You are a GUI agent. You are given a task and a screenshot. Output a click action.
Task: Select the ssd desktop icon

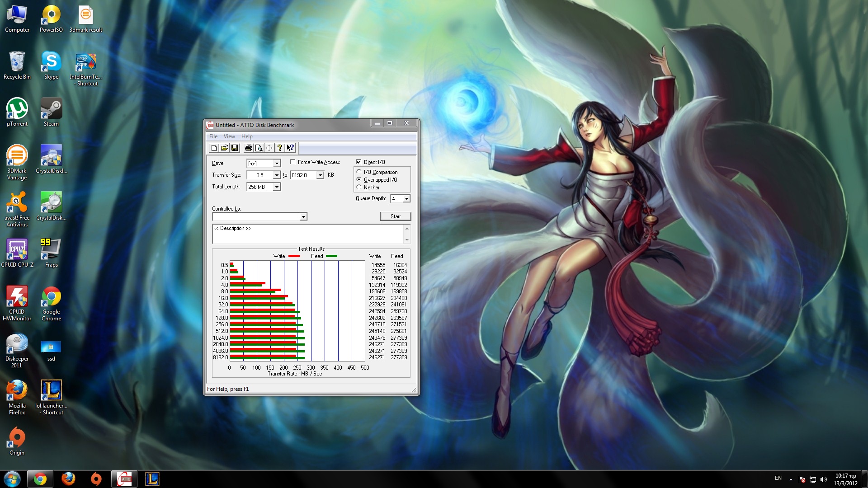51,350
